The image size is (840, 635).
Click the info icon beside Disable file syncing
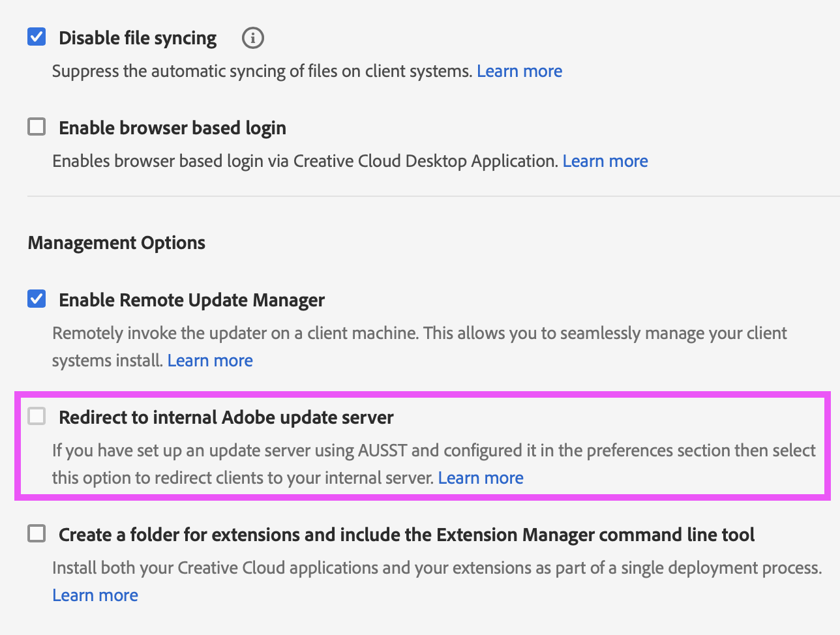pyautogui.click(x=253, y=38)
